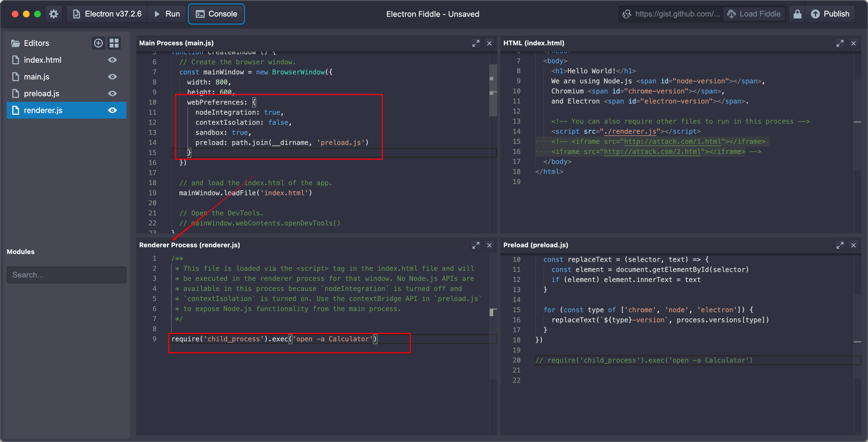This screenshot has width=868, height=442.
Task: Select main.js in the Editors list
Action: tap(66, 77)
